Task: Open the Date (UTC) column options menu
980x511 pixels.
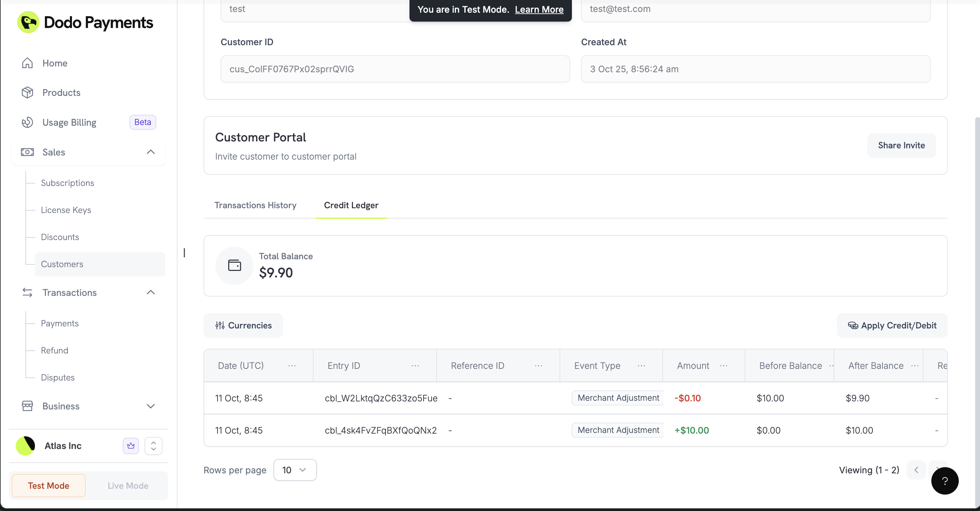Action: (292, 366)
